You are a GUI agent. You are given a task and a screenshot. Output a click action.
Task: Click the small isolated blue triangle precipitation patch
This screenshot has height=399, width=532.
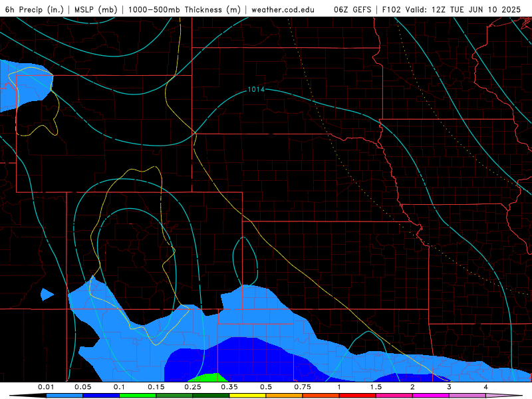click(47, 294)
